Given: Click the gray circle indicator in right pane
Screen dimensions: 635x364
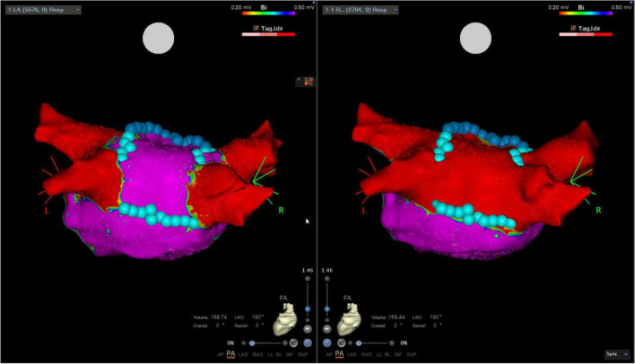Looking at the screenshot, I should click(477, 38).
